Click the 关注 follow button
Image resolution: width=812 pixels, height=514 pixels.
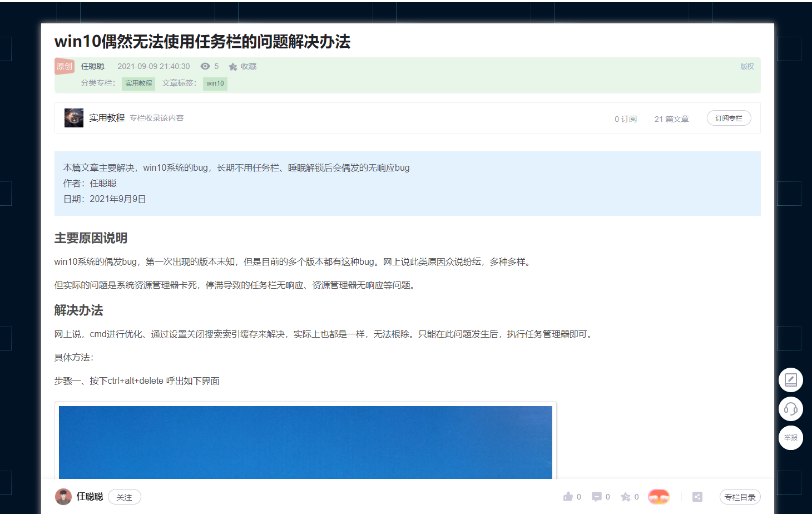(x=125, y=497)
